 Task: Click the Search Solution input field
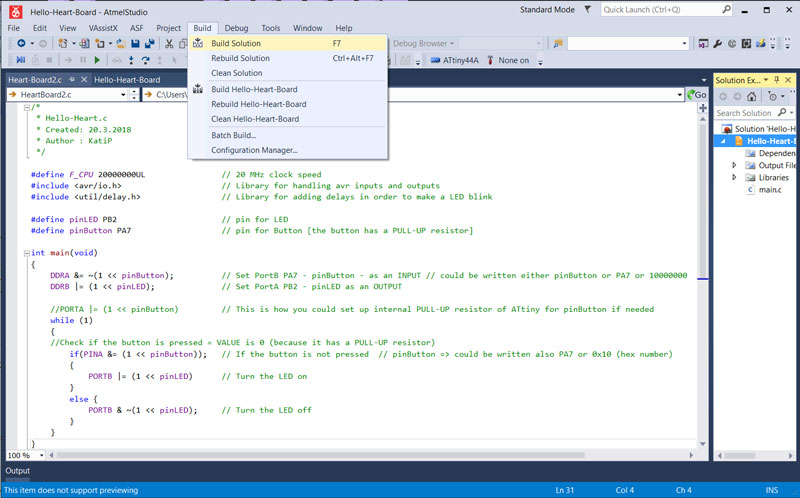(744, 112)
